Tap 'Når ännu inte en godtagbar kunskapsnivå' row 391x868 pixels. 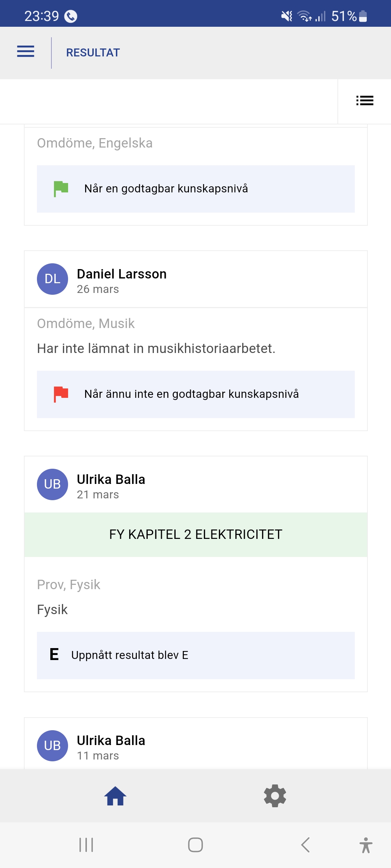191,394
